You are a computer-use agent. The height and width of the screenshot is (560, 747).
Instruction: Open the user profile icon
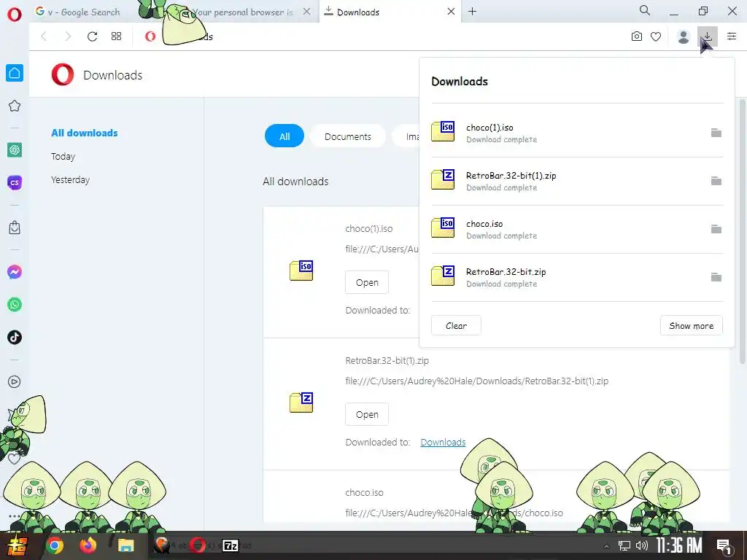point(683,36)
